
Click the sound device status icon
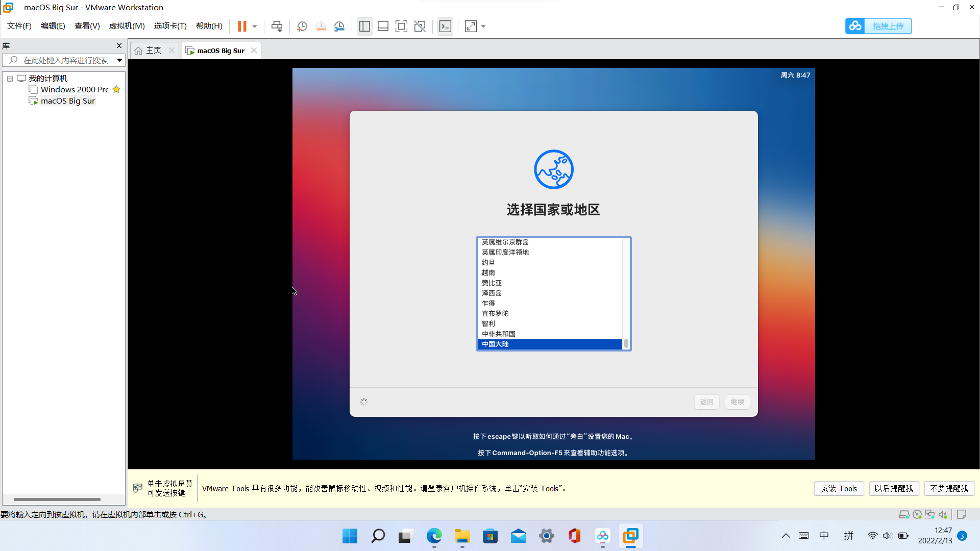(944, 514)
